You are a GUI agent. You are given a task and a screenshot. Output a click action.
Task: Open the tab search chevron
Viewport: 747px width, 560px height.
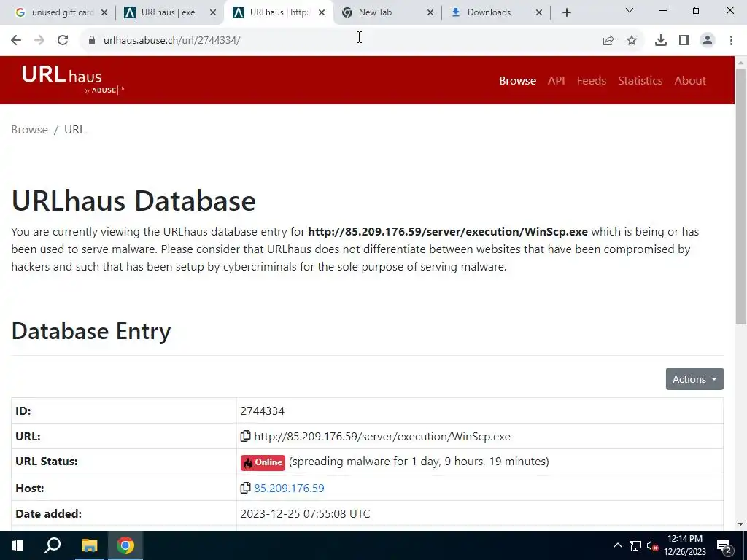(x=630, y=10)
